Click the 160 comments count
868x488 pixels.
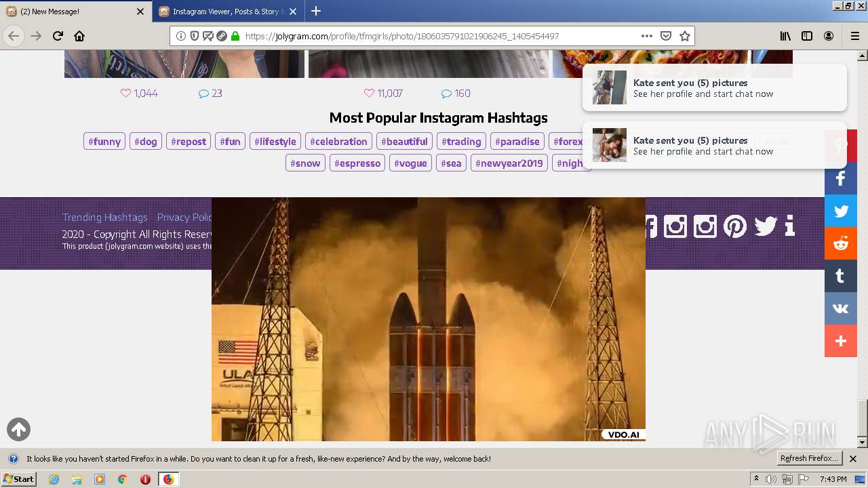pyautogui.click(x=456, y=94)
